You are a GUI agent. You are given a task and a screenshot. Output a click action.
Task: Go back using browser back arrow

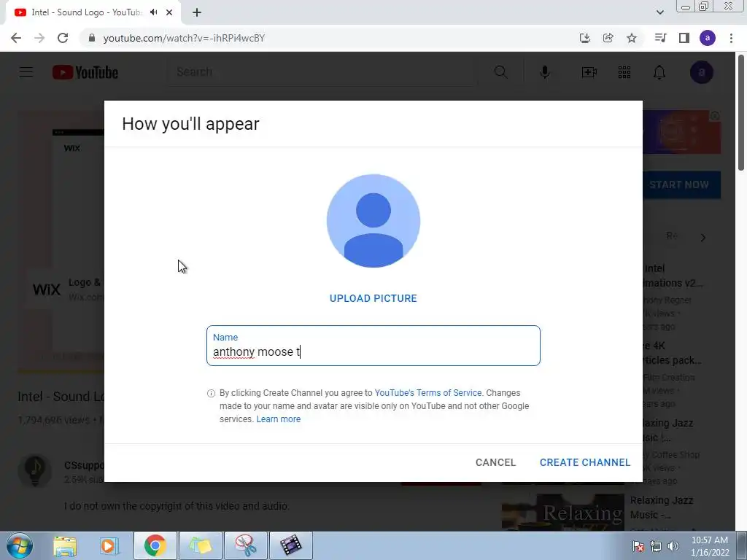[x=16, y=38]
